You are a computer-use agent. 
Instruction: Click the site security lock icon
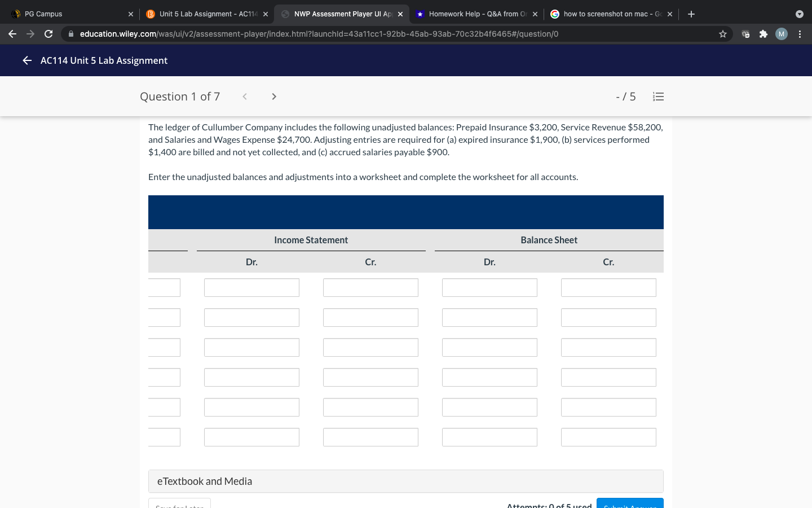tap(71, 34)
